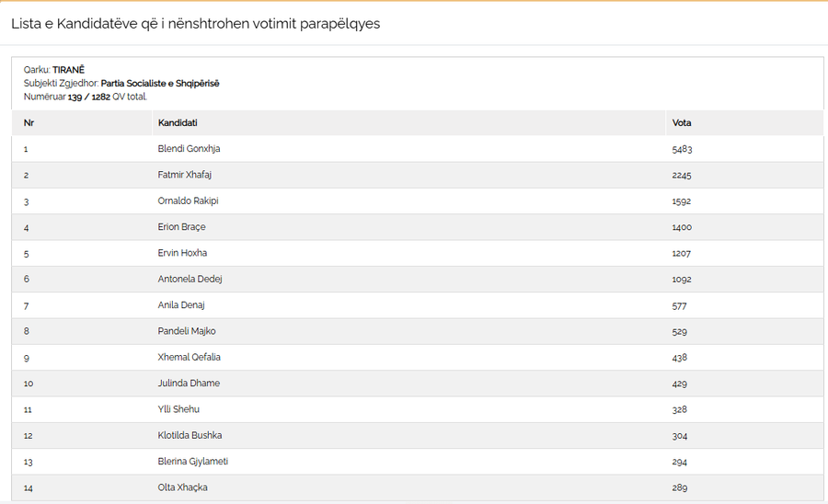The image size is (828, 504).
Task: Select Xhemal Qefalia candidate name
Action: [189, 357]
